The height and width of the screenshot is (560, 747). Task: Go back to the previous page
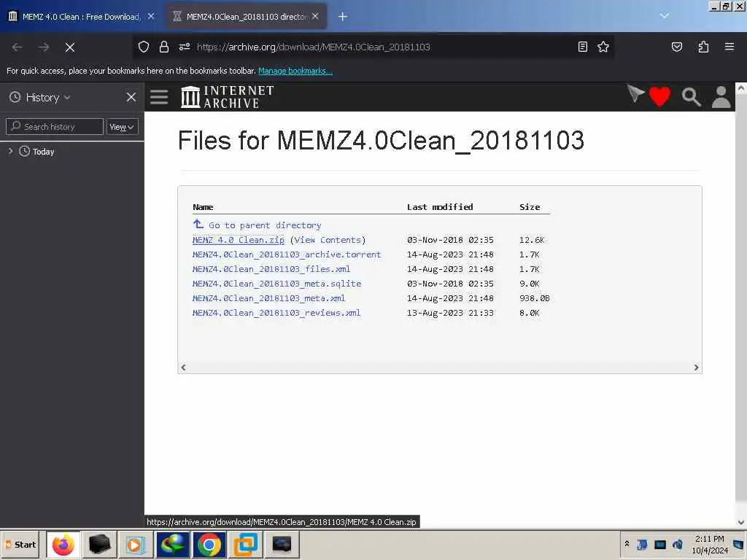[18, 47]
